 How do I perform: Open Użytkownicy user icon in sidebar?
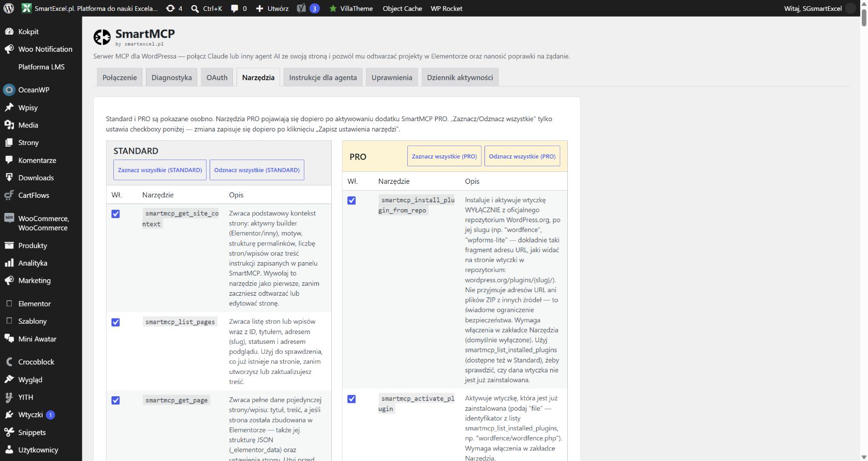[9, 450]
